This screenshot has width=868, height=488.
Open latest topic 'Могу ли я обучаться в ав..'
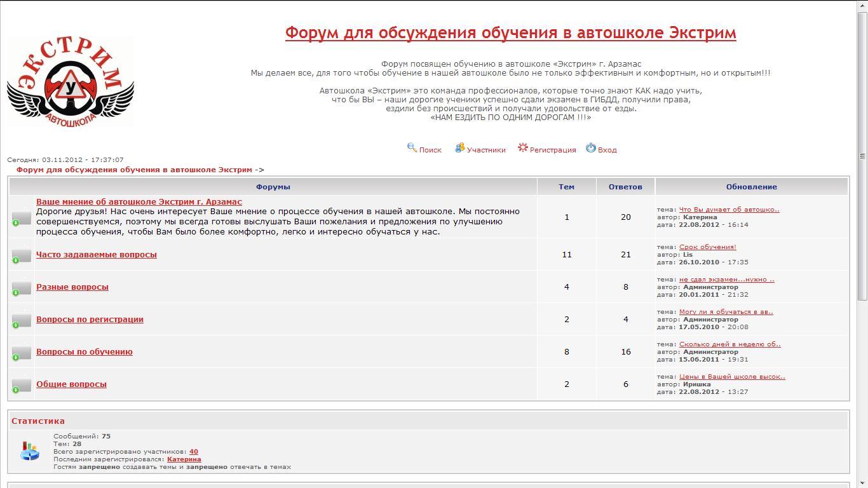[x=726, y=311]
